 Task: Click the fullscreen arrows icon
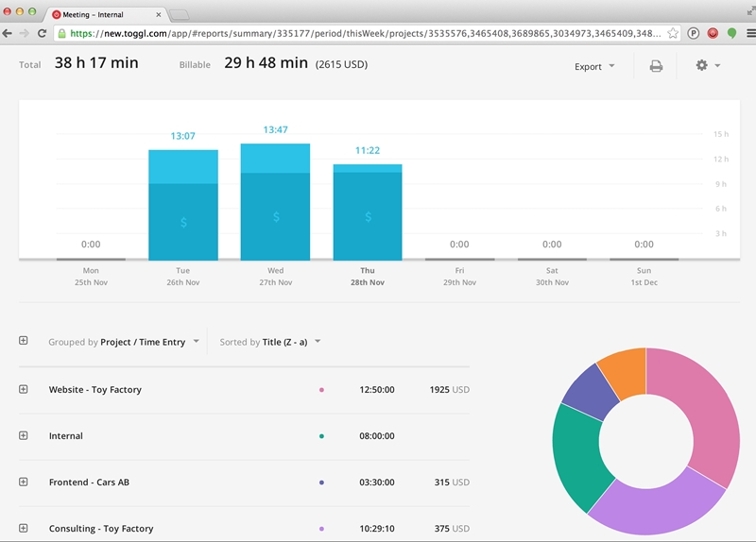click(751, 11)
